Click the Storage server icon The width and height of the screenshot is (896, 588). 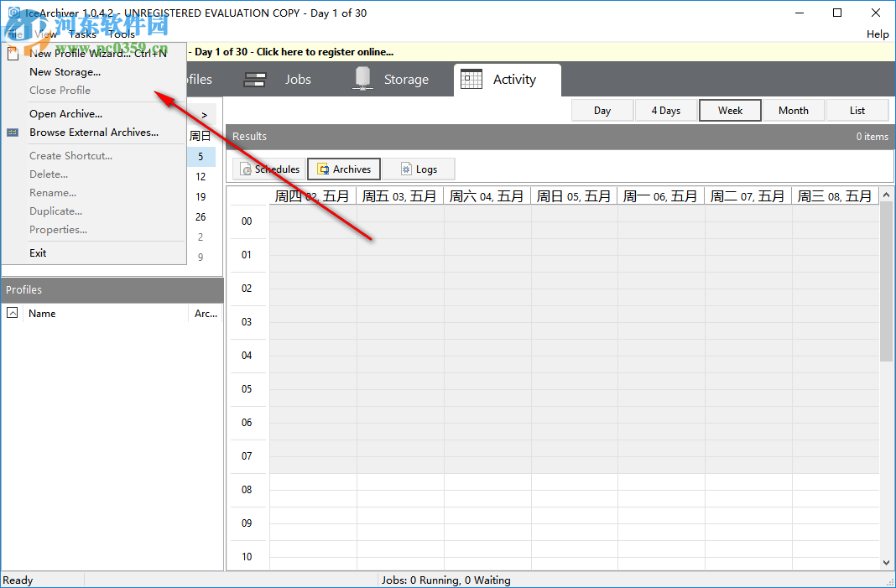point(362,79)
